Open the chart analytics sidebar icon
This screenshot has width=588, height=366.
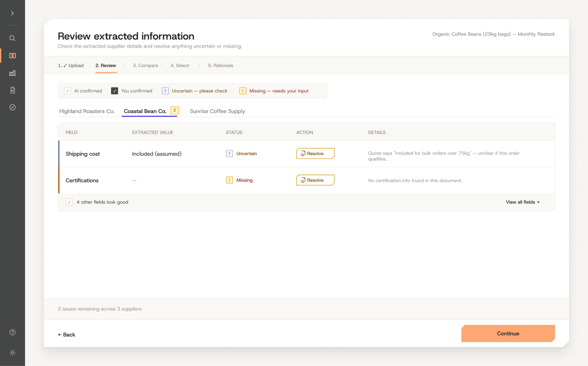click(12, 73)
